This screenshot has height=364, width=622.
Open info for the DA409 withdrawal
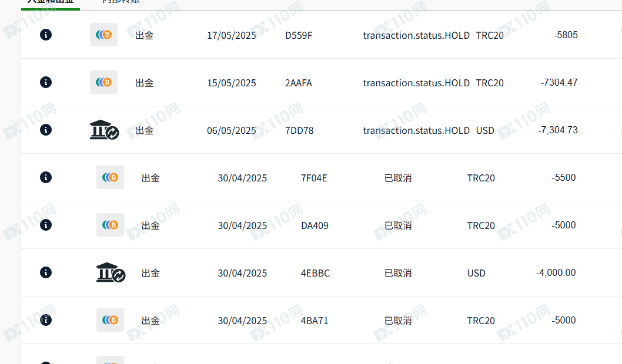point(46,225)
